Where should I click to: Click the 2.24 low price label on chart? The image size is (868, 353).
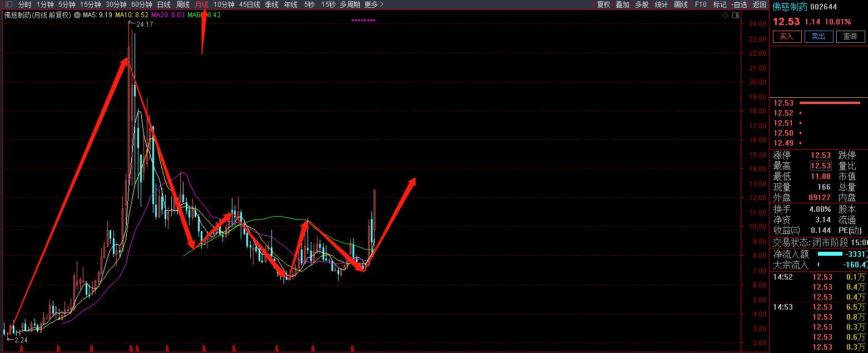pos(21,340)
